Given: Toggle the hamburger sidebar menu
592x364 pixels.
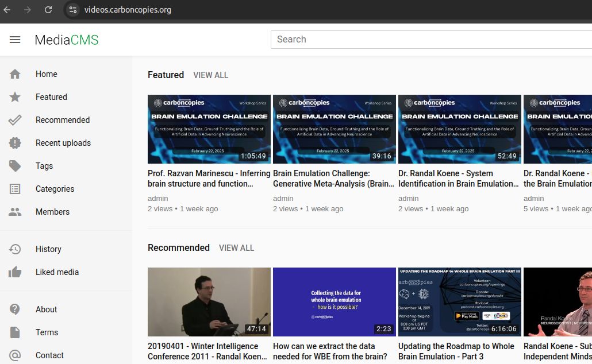Looking at the screenshot, I should [x=15, y=40].
